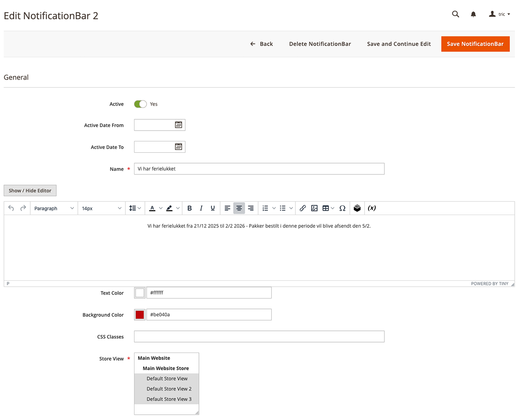Open the Insert image tool
519x420 pixels.
point(314,208)
